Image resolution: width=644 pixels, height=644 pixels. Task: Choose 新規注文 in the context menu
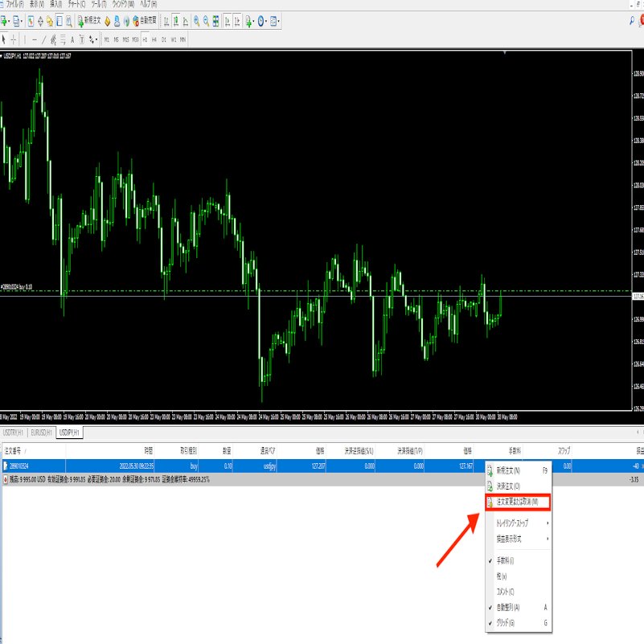tap(519, 470)
